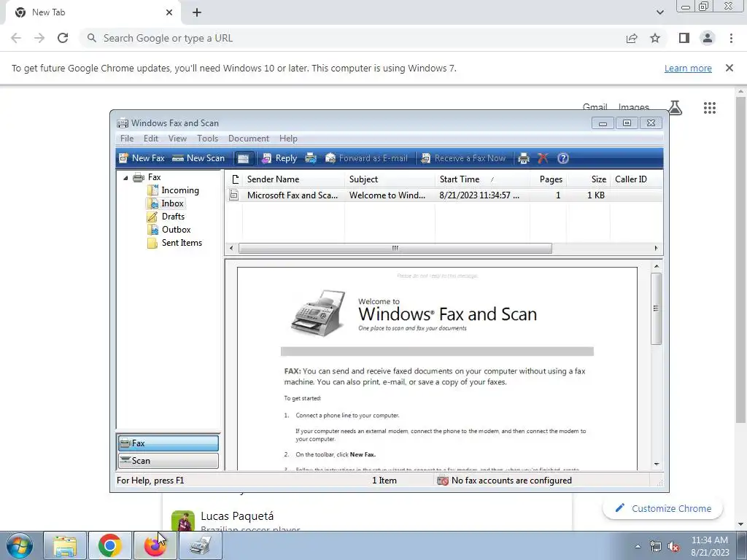Screen dimensions: 747x560
Task: Click Receive a Fax Now
Action: 463,158
